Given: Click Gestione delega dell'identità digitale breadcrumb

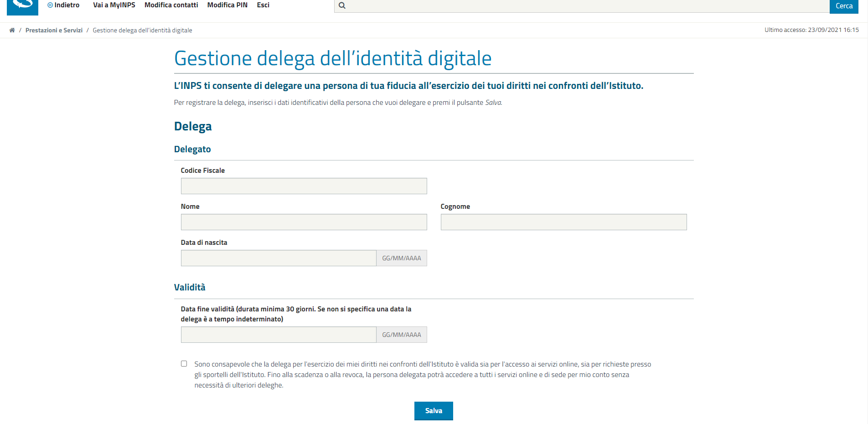Looking at the screenshot, I should [142, 30].
